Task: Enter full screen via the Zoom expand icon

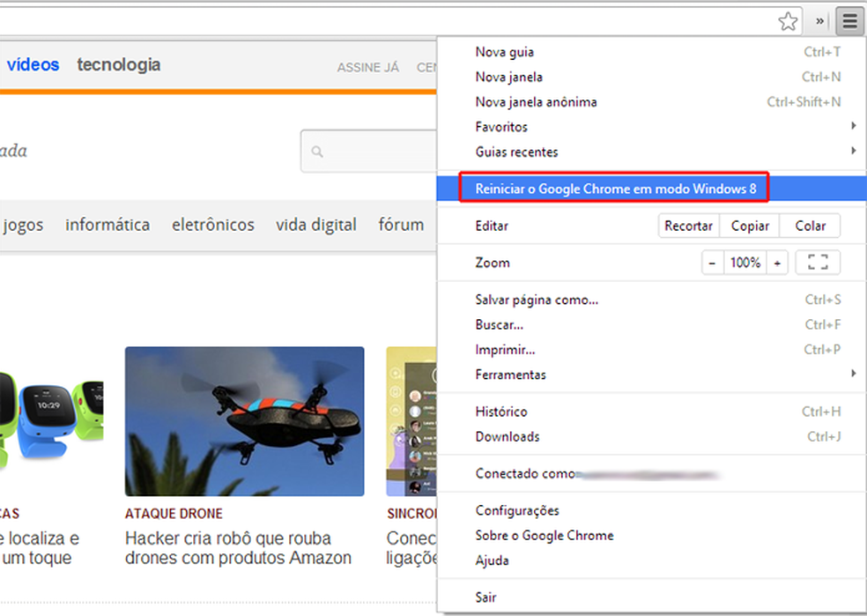Action: pos(818,262)
